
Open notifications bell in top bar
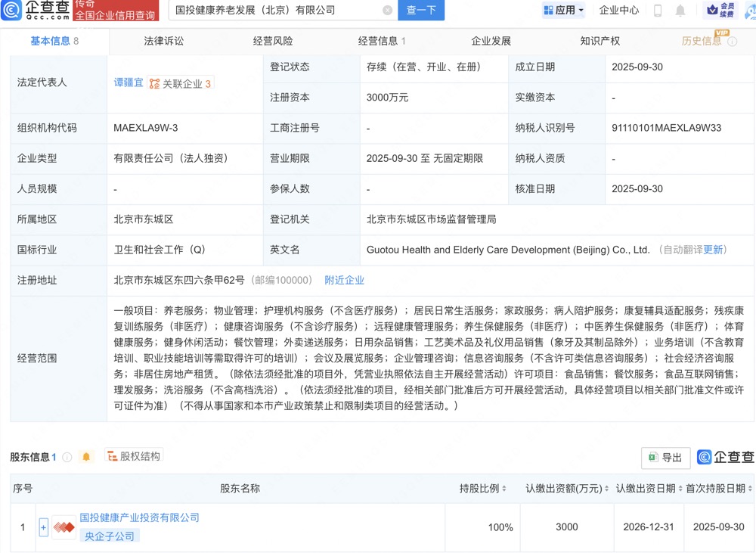click(x=680, y=11)
